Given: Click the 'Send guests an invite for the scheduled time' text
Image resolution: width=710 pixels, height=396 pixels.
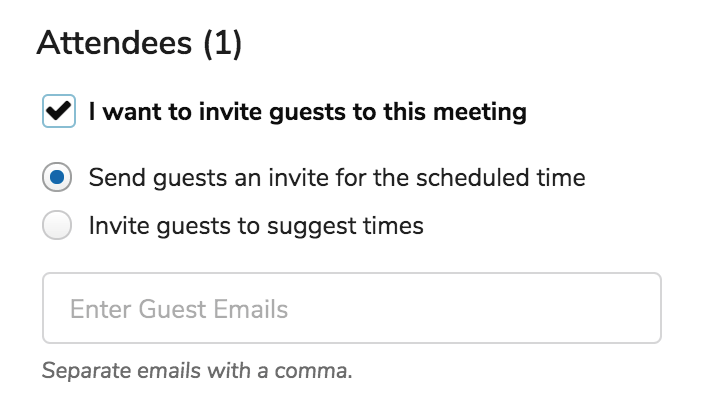Looking at the screenshot, I should click(337, 177).
